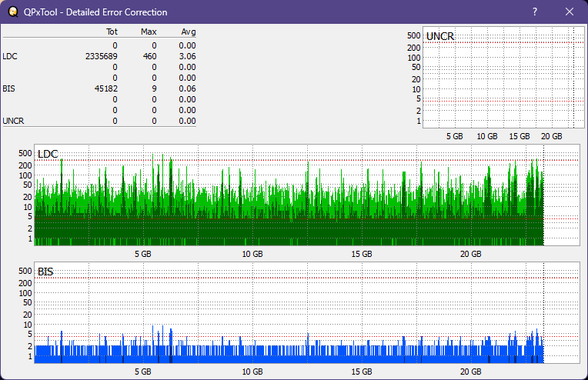Image resolution: width=588 pixels, height=380 pixels.
Task: Select the BIS row label in statistics table
Action: coord(8,88)
